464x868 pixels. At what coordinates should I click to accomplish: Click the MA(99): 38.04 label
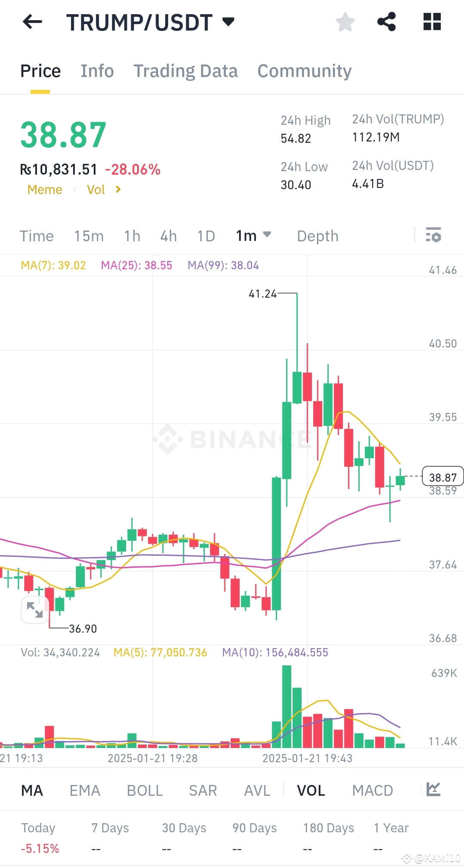223,265
